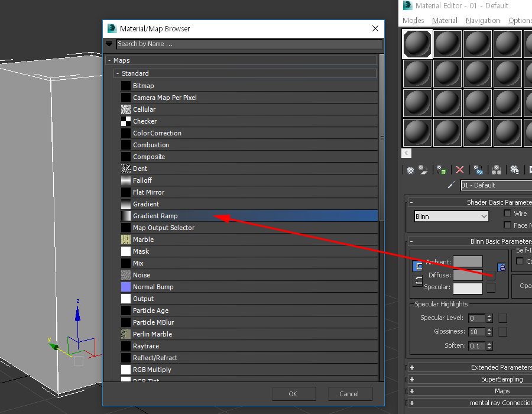Click Cancel in Material/Map Browser
The image size is (532, 414).
click(350, 394)
